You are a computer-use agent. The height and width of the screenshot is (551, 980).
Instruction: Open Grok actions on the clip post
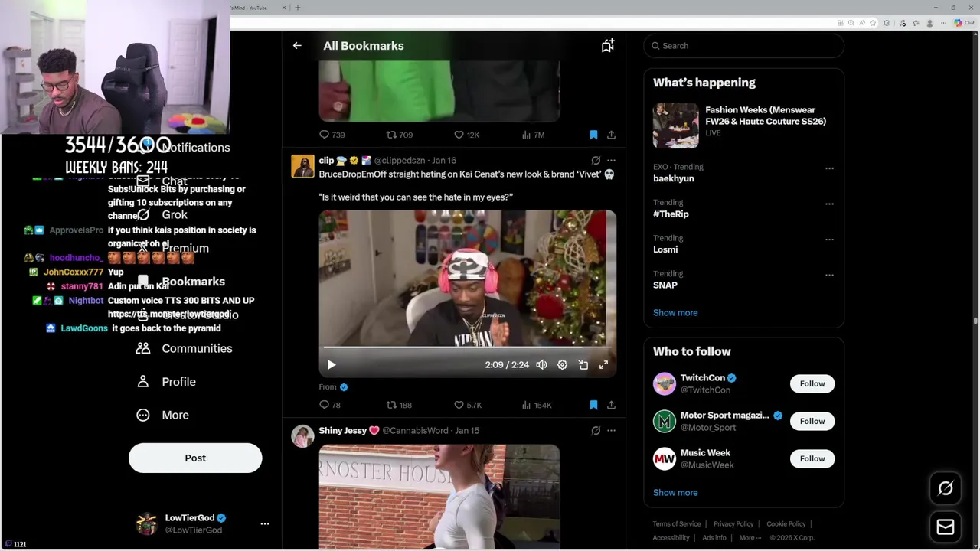pos(596,161)
